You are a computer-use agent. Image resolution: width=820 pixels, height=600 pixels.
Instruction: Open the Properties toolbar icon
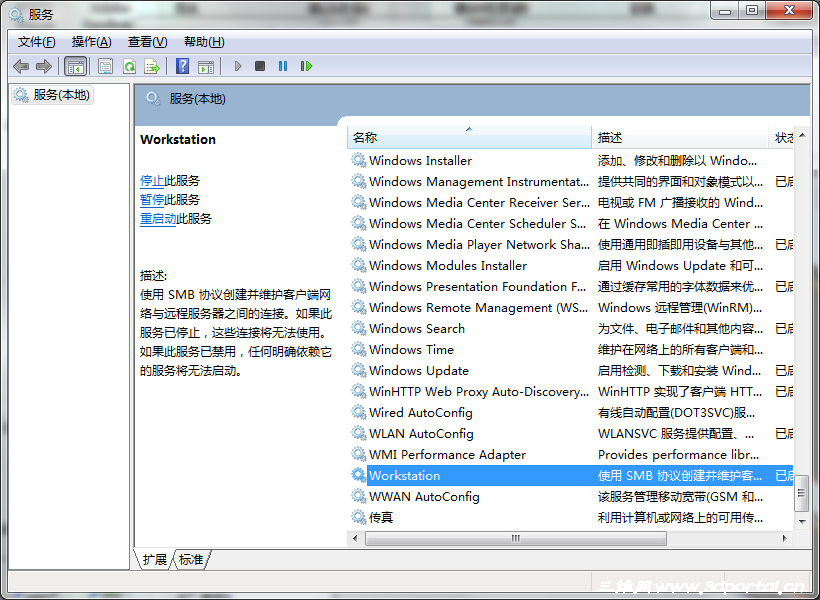(106, 66)
